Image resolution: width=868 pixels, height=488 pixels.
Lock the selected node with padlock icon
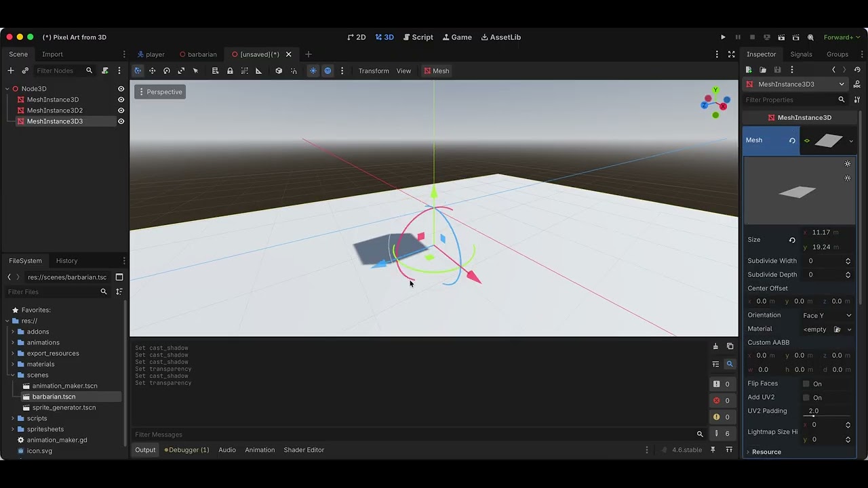(x=230, y=70)
